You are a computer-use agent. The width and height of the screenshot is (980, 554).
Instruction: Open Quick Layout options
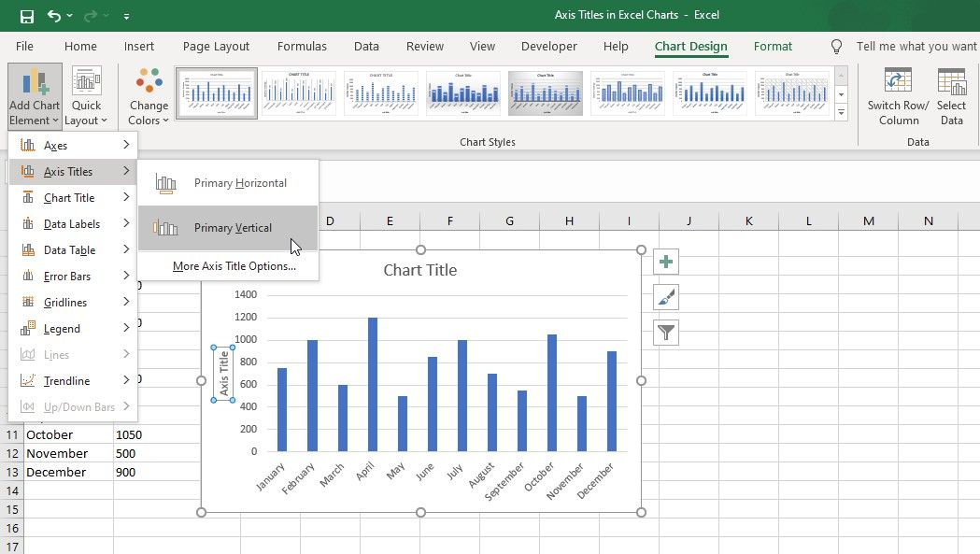(87, 96)
